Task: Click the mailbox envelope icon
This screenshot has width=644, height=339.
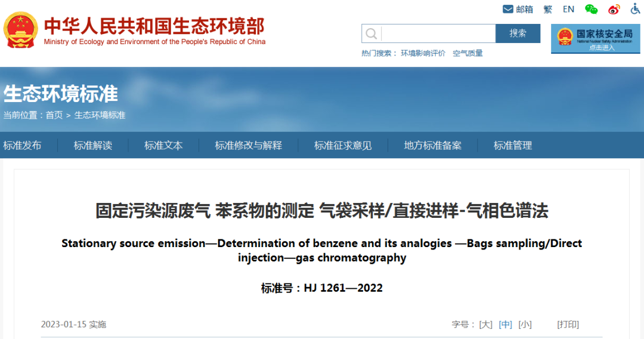Action: (x=508, y=9)
